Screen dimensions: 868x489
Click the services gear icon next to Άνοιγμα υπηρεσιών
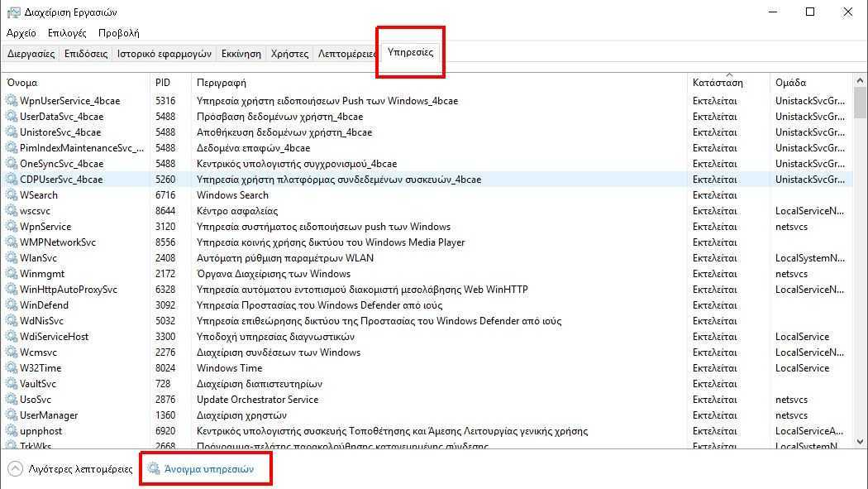(x=153, y=468)
